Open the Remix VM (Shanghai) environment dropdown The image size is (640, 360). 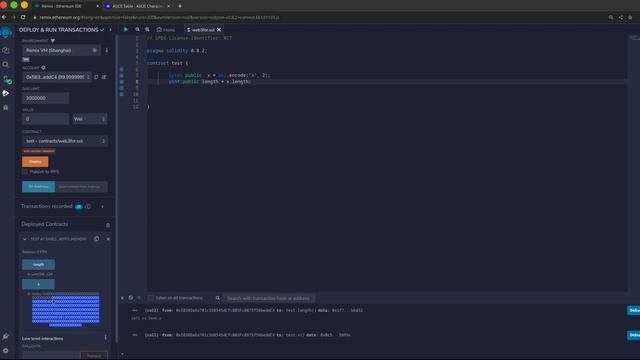(x=61, y=50)
